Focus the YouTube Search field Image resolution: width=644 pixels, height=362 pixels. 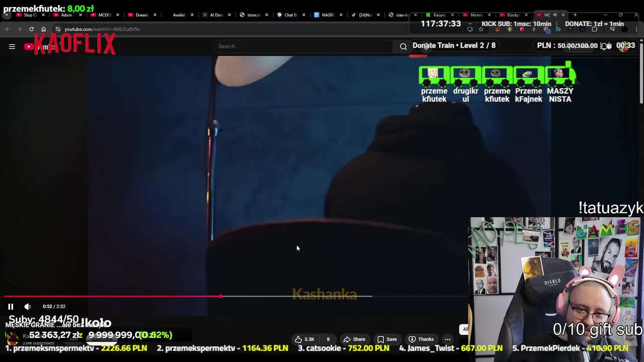303,46
